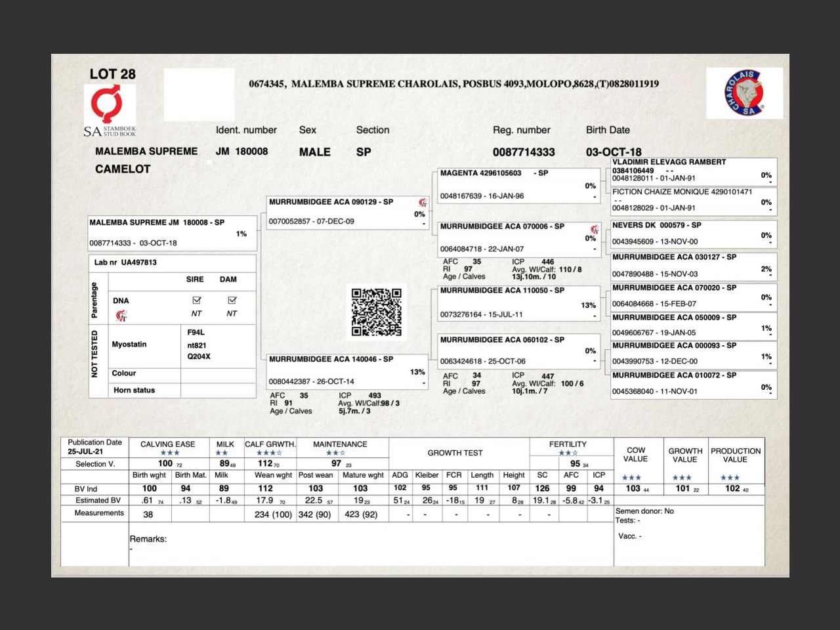Toggle the DNA Dam checkbox
840x630 pixels.
pos(232,300)
